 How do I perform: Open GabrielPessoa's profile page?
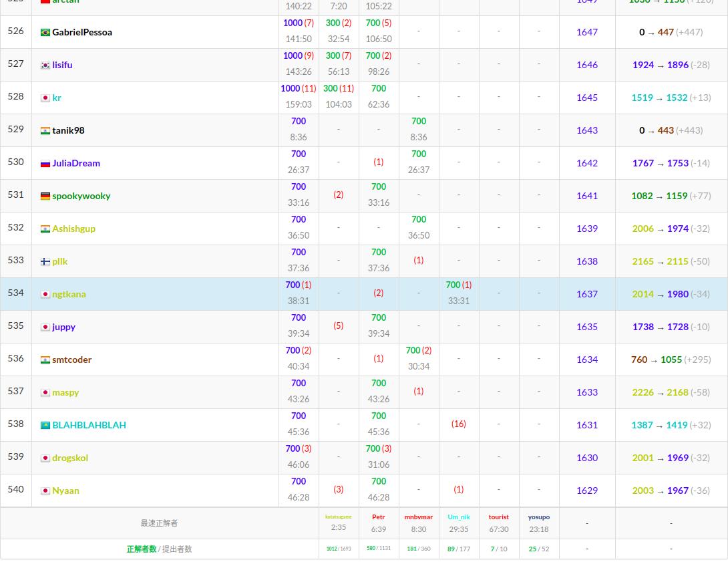tap(81, 31)
